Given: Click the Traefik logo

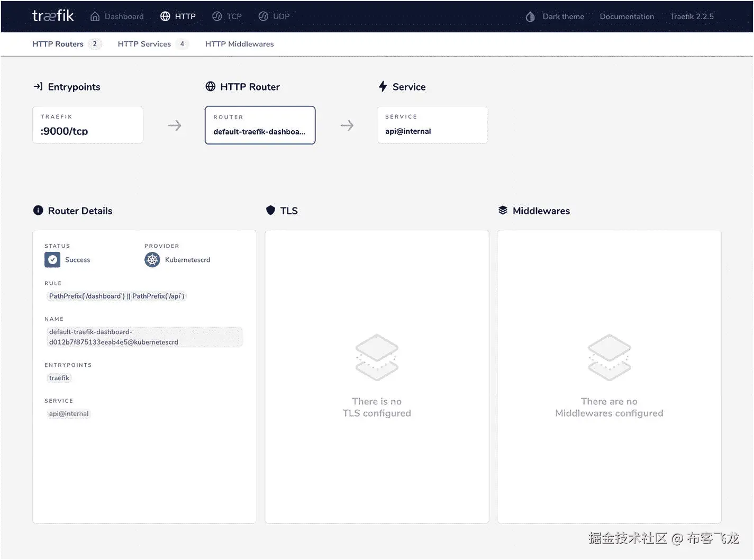Looking at the screenshot, I should coord(53,16).
